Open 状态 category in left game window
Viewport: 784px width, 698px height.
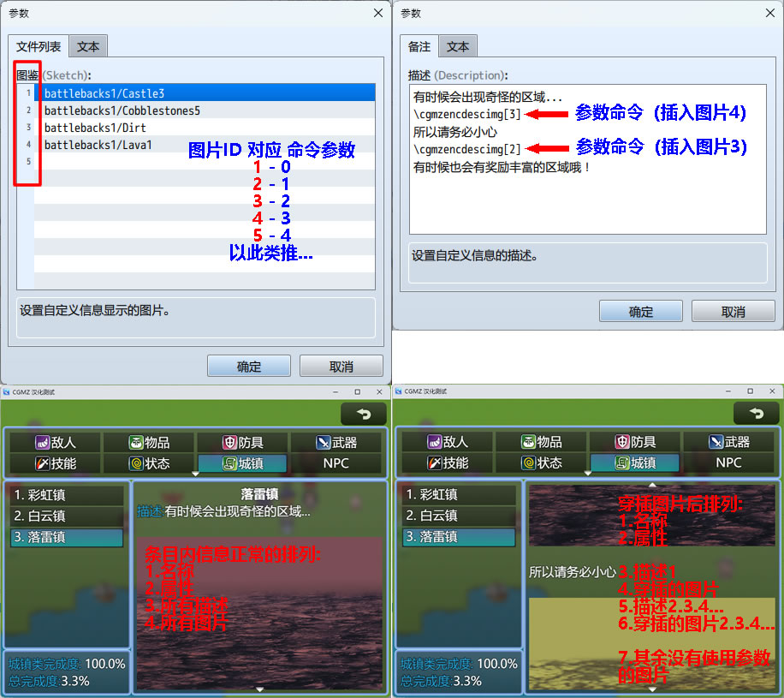pyautogui.click(x=149, y=463)
